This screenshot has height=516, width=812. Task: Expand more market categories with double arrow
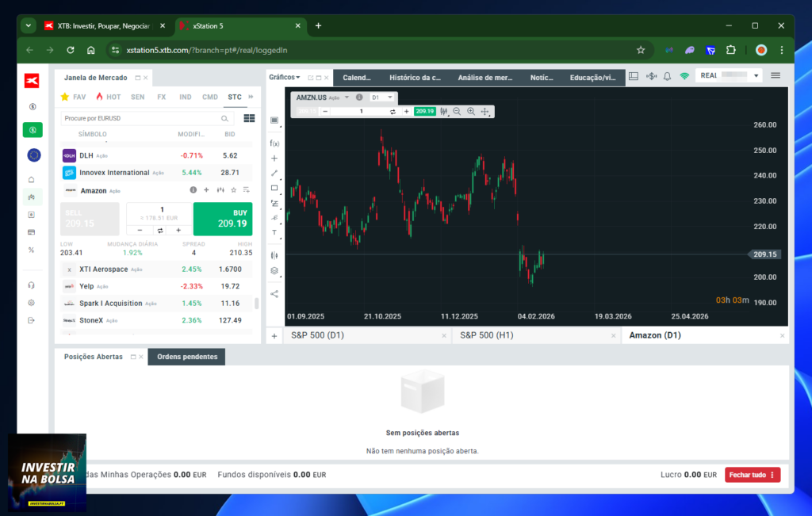tap(251, 97)
